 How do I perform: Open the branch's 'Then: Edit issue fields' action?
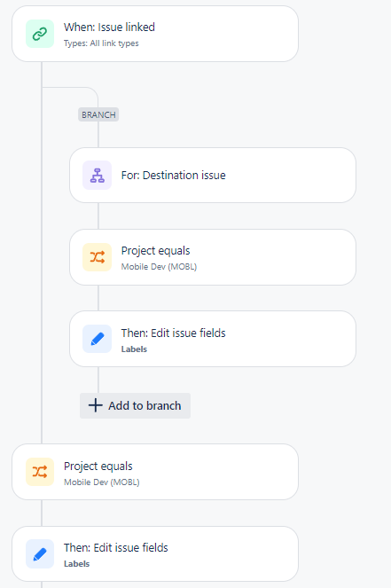pyautogui.click(x=213, y=339)
